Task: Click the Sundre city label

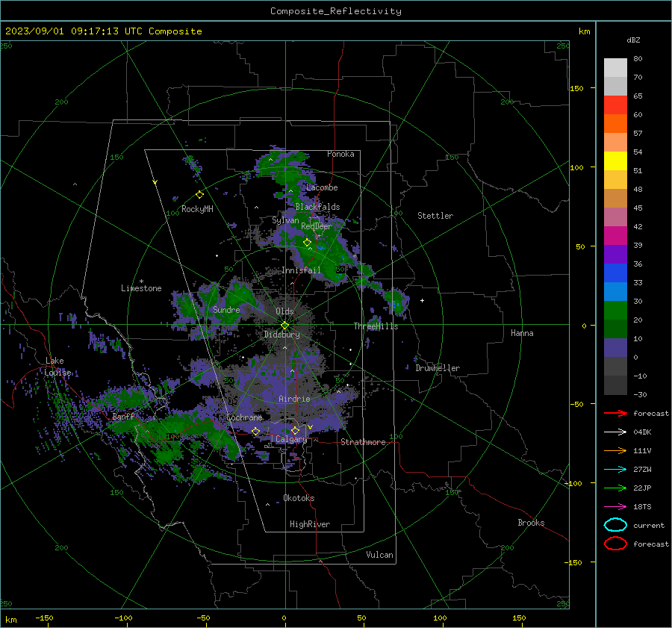Action: [x=226, y=309]
